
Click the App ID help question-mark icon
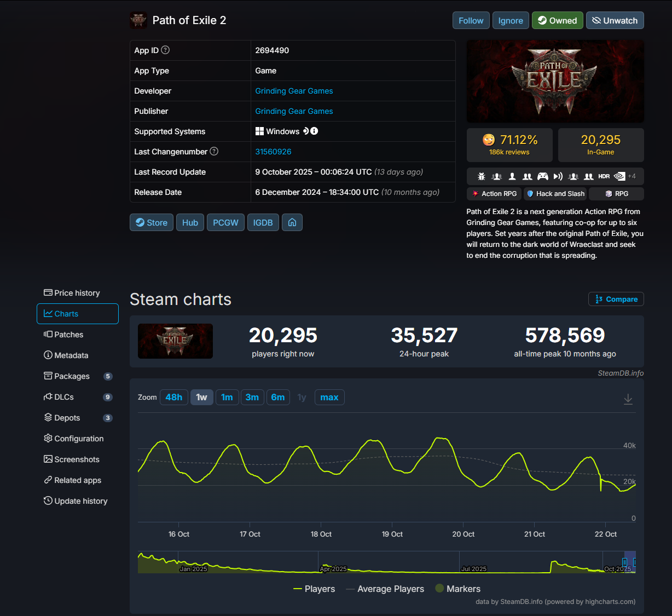pos(165,50)
